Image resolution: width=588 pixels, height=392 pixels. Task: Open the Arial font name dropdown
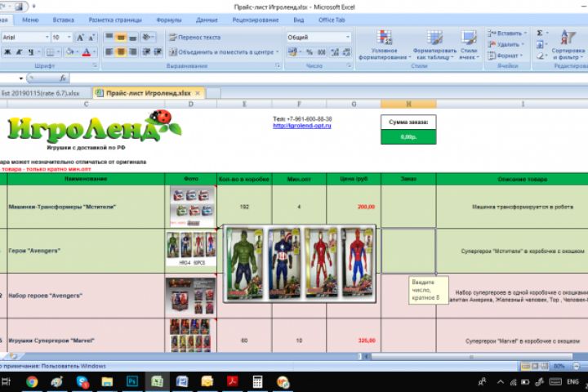pos(47,37)
